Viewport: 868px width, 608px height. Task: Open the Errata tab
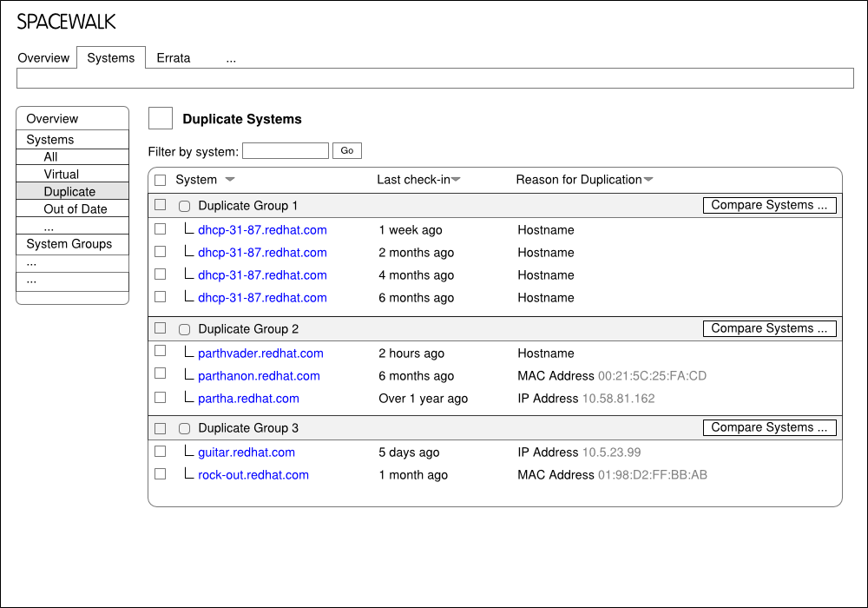point(174,58)
